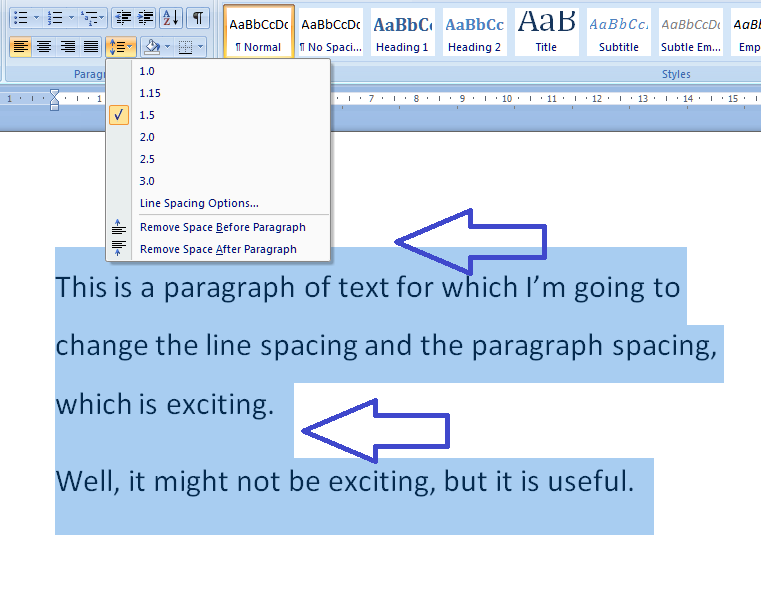
Task: Click the Sort A-Z icon
Action: point(171,18)
